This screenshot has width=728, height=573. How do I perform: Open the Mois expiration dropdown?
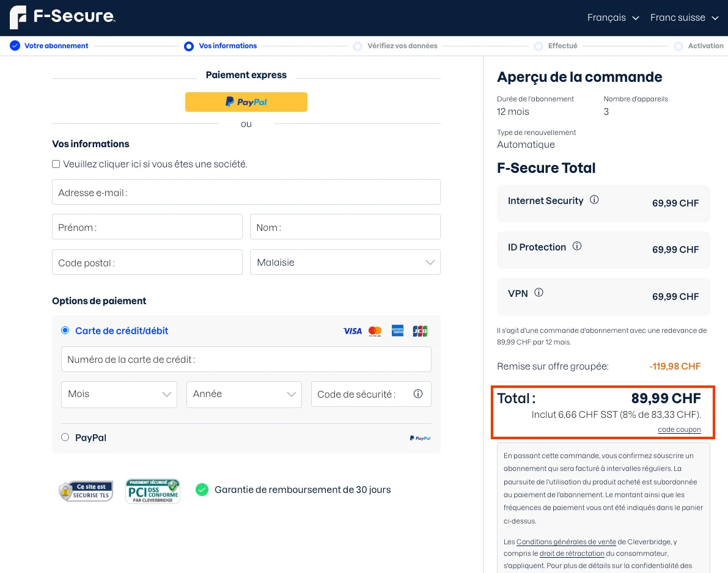[119, 394]
